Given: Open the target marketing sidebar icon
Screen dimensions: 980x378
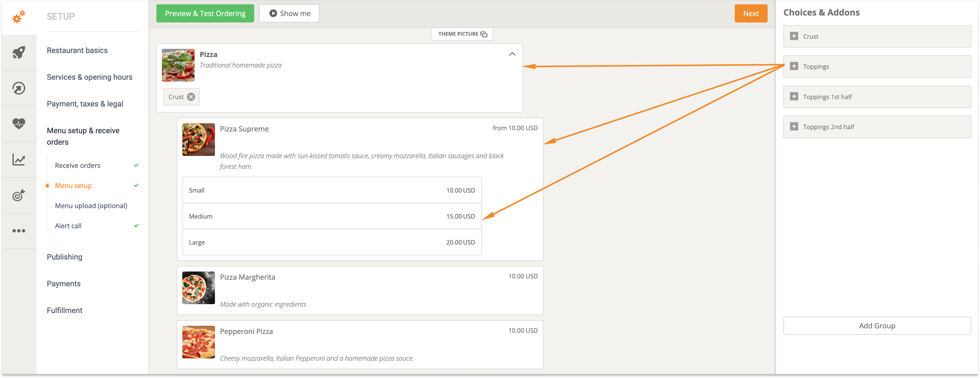Looking at the screenshot, I should coord(19,195).
